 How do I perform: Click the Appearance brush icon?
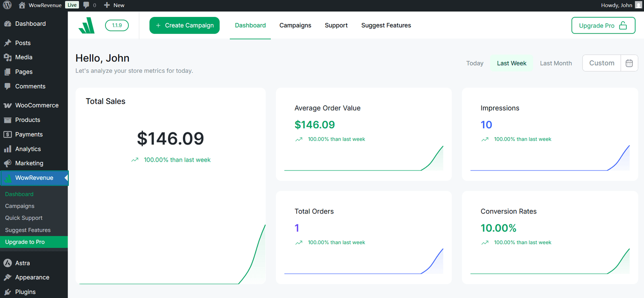pyautogui.click(x=8, y=277)
